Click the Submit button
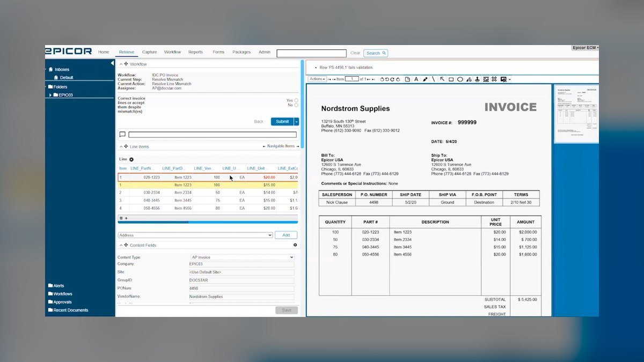The image size is (644, 362). pos(282,122)
